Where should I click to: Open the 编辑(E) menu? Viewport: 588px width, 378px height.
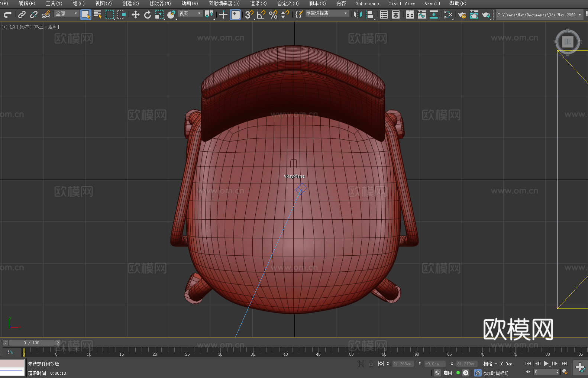point(27,3)
